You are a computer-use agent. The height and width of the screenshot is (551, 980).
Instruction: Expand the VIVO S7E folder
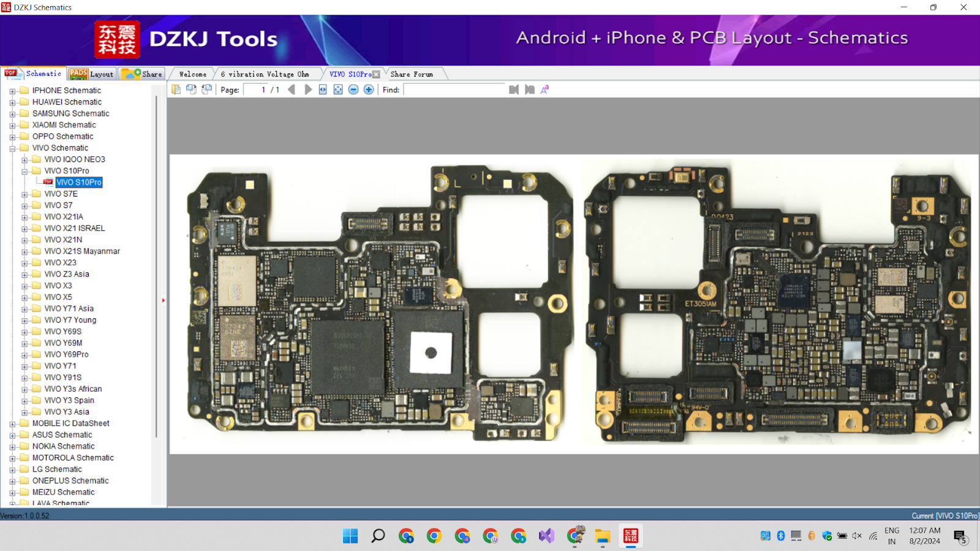pyautogui.click(x=24, y=194)
